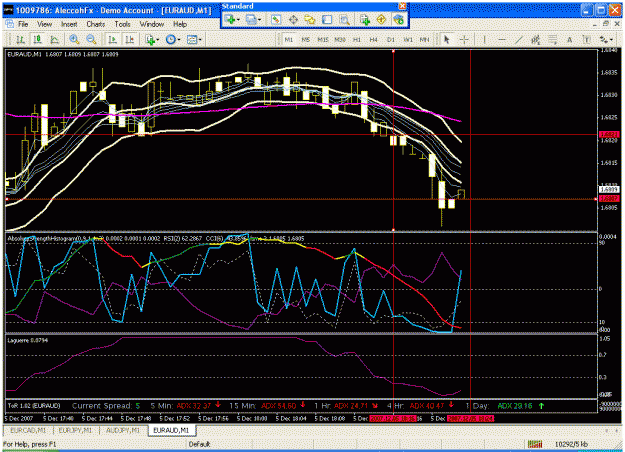
Task: Toggle Expert Advisors icon
Action: click(x=398, y=19)
